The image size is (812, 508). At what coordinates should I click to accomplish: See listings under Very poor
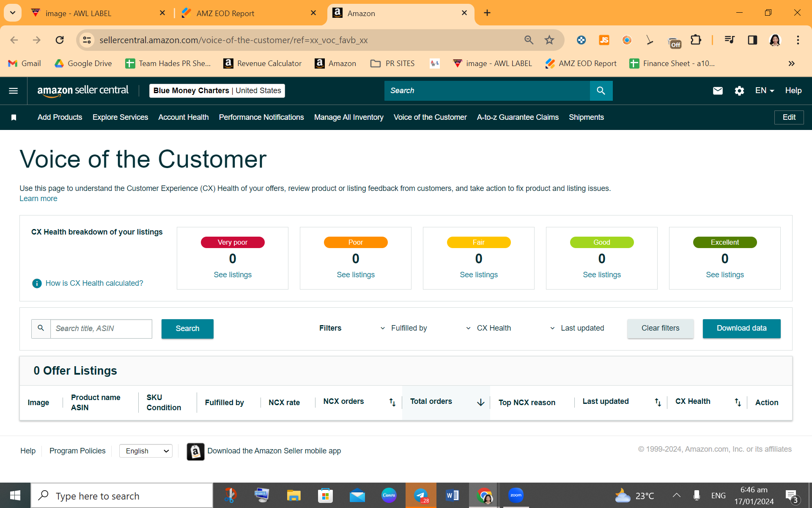(233, 275)
